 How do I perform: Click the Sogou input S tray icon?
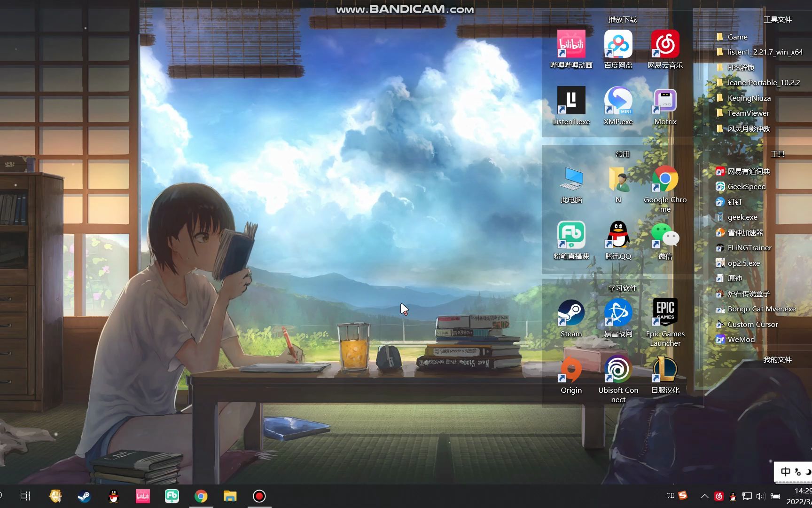click(x=683, y=495)
